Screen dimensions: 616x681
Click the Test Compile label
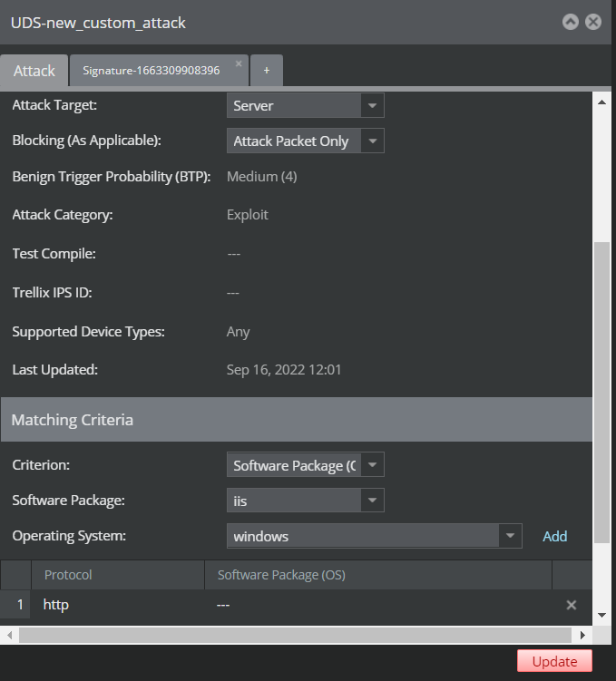pos(54,254)
